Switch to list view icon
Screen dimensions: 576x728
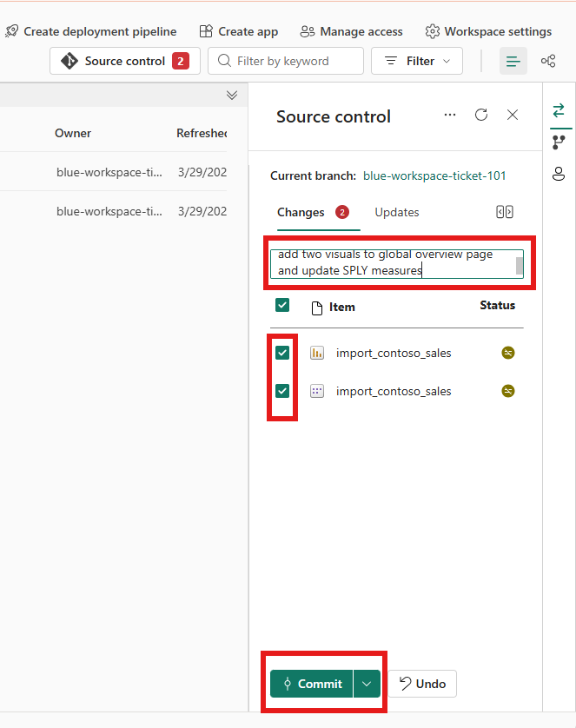tap(513, 61)
